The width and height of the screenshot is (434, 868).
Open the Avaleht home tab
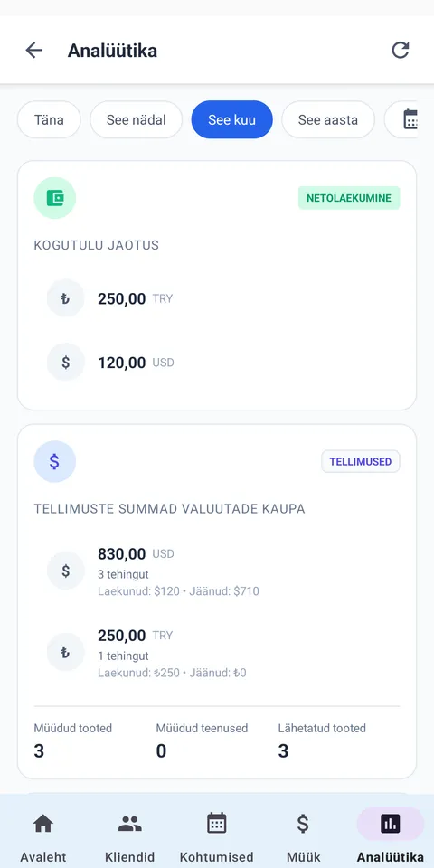43,835
